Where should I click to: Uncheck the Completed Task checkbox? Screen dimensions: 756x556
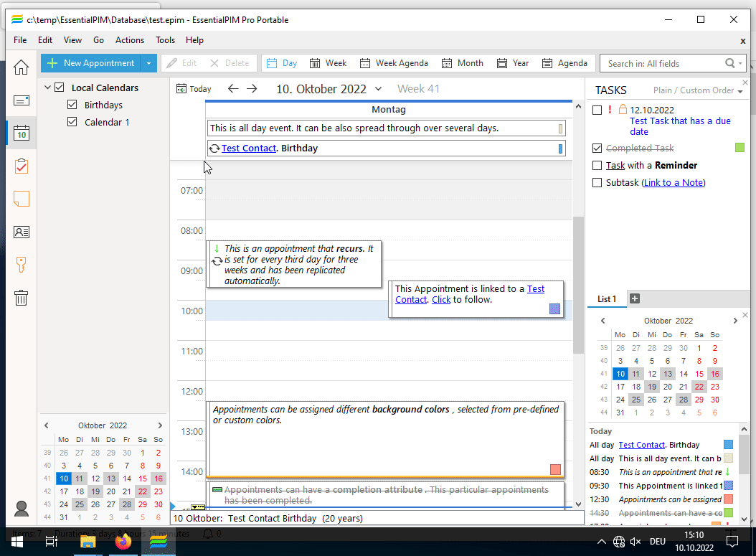[x=597, y=148]
